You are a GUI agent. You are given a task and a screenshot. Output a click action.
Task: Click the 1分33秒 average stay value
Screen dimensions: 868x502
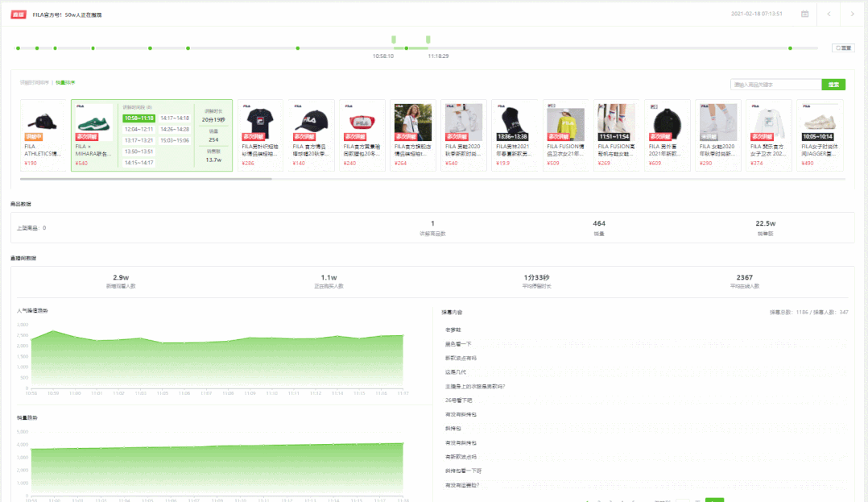pyautogui.click(x=536, y=277)
